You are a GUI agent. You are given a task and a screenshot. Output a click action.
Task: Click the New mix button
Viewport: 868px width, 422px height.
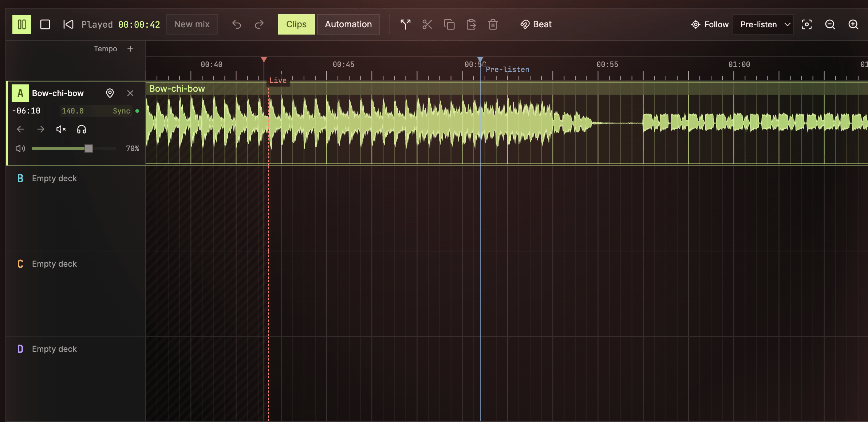192,24
